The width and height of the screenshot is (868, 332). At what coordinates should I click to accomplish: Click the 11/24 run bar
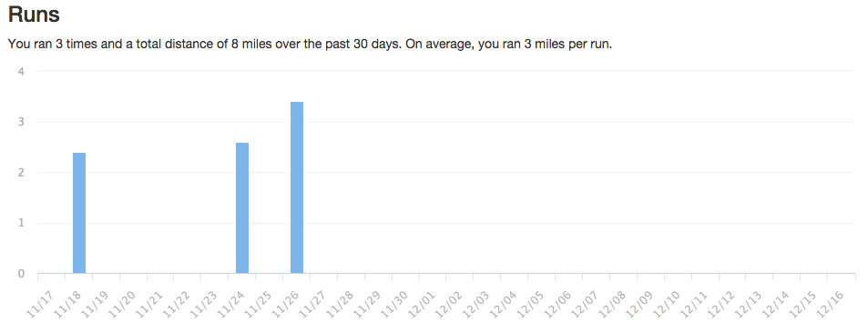(x=242, y=207)
